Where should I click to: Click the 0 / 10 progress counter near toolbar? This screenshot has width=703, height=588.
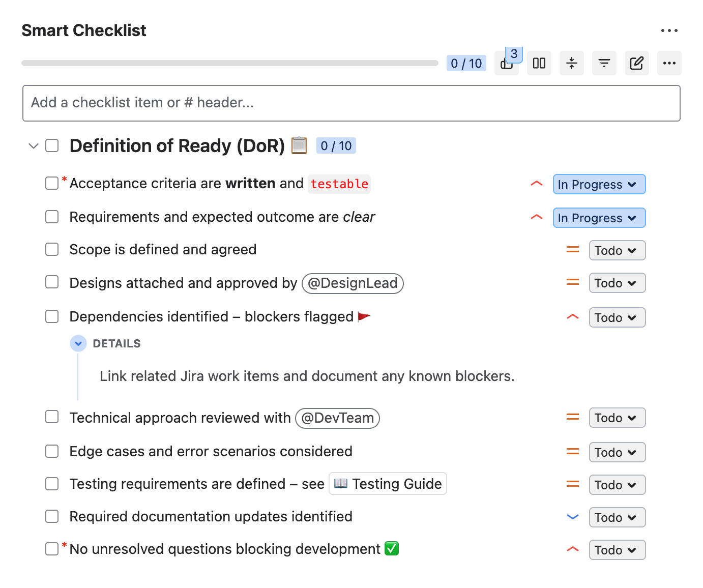[466, 63]
